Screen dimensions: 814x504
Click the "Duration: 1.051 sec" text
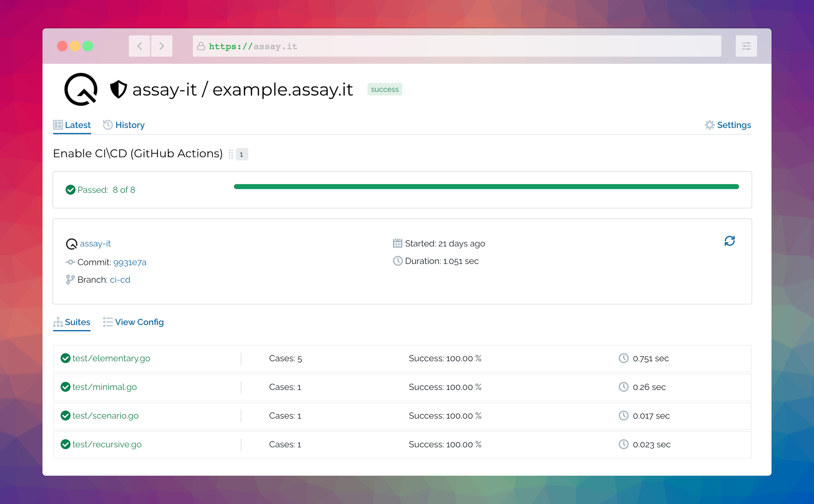click(442, 261)
